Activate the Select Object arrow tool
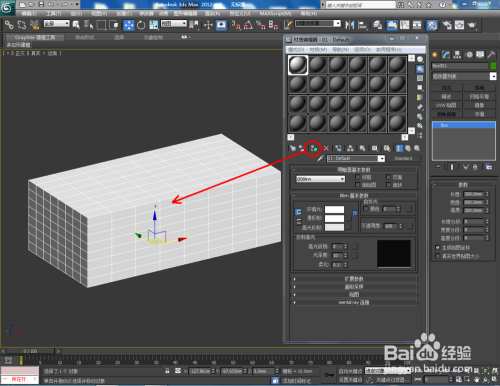 click(x=76, y=25)
